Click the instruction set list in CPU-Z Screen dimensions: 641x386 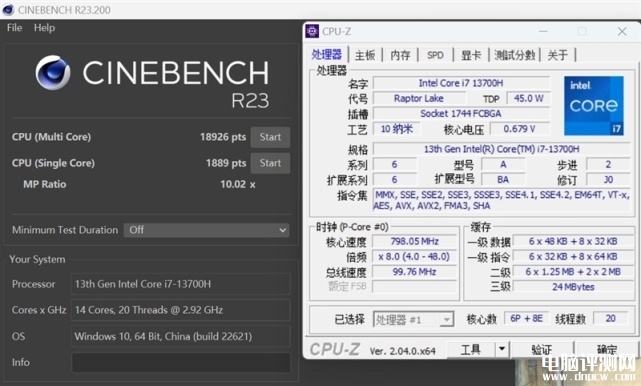[x=502, y=200]
